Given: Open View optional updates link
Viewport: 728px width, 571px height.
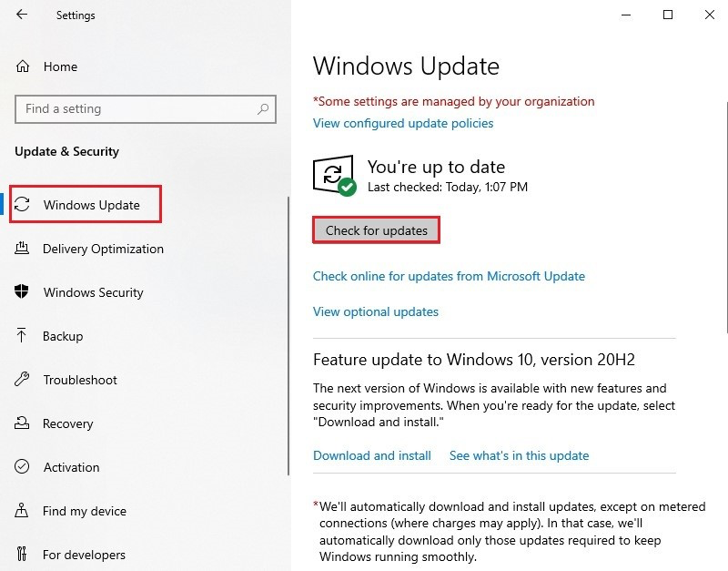Looking at the screenshot, I should coord(376,311).
